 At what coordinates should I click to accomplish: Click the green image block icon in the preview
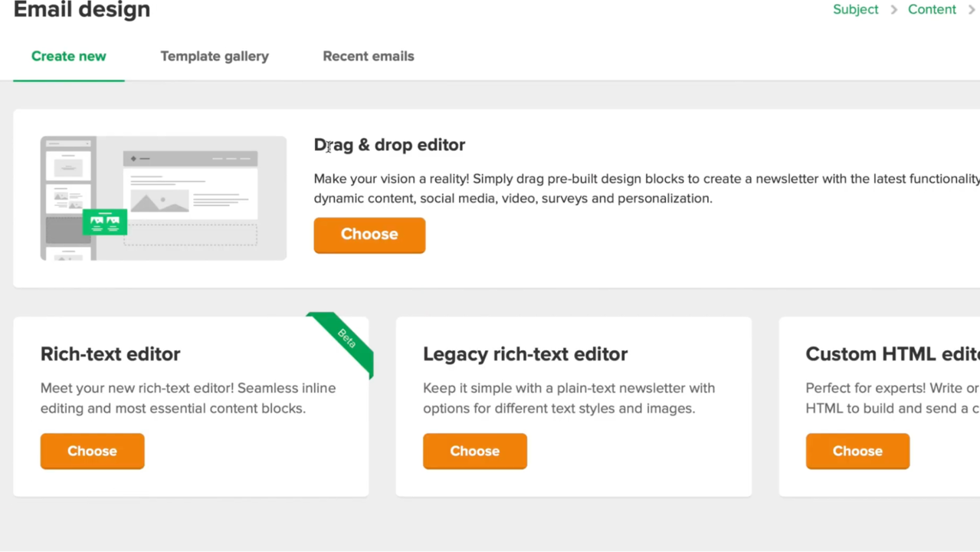(105, 222)
